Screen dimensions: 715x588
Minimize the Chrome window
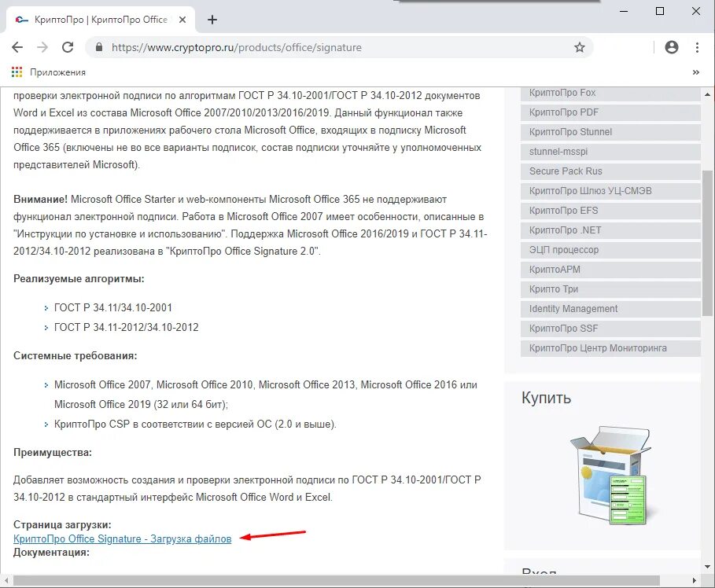pos(624,11)
